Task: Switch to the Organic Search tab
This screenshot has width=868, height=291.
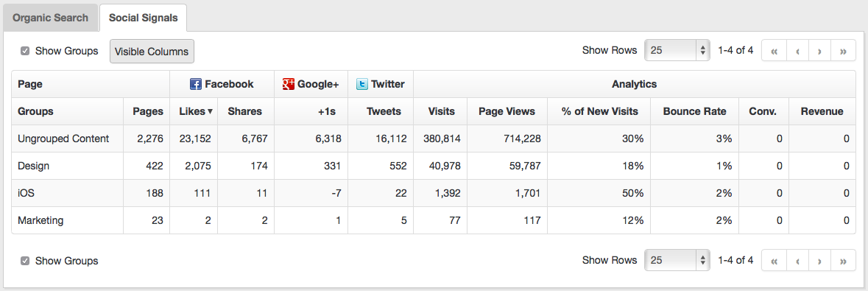Action: point(50,18)
